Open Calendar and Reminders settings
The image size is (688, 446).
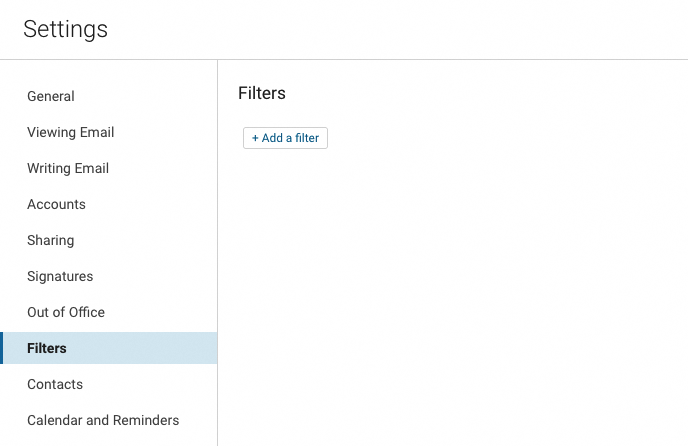point(103,421)
